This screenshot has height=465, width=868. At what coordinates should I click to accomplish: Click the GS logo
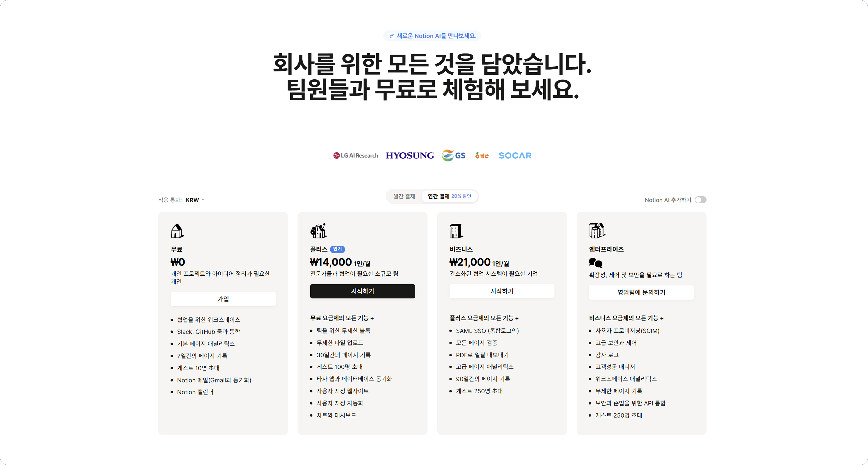[454, 155]
